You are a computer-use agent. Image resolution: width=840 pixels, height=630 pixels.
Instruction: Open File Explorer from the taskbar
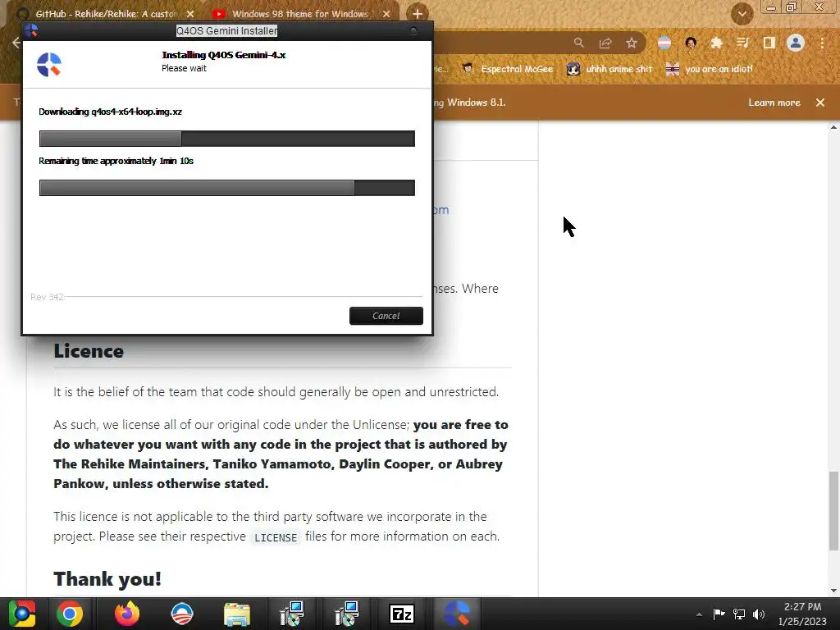[237, 614]
